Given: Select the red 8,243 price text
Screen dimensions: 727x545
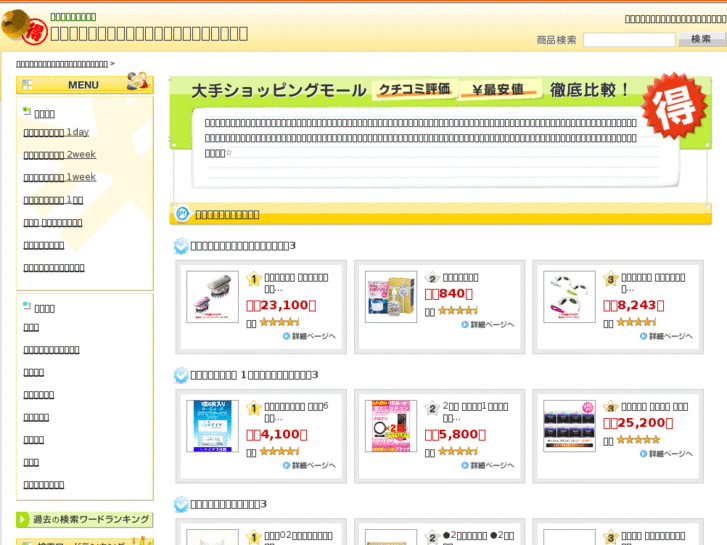Looking at the screenshot, I should [634, 305].
